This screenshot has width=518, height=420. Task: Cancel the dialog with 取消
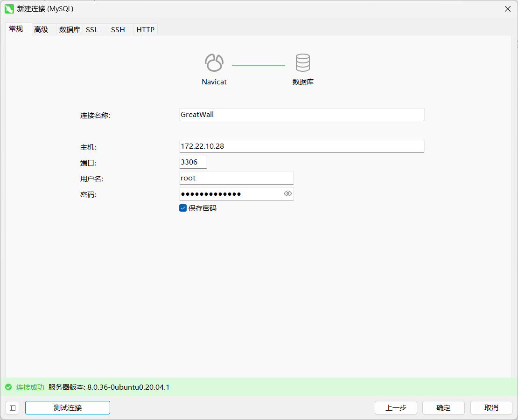[x=491, y=408]
